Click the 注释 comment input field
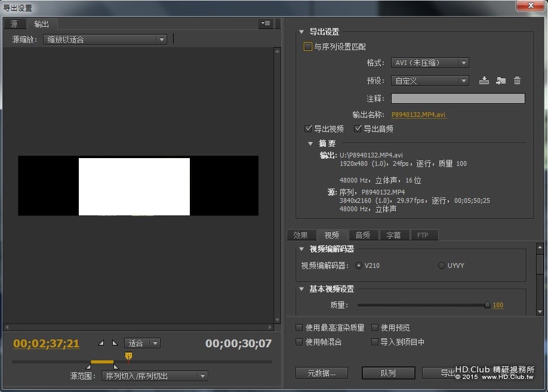 pyautogui.click(x=458, y=98)
